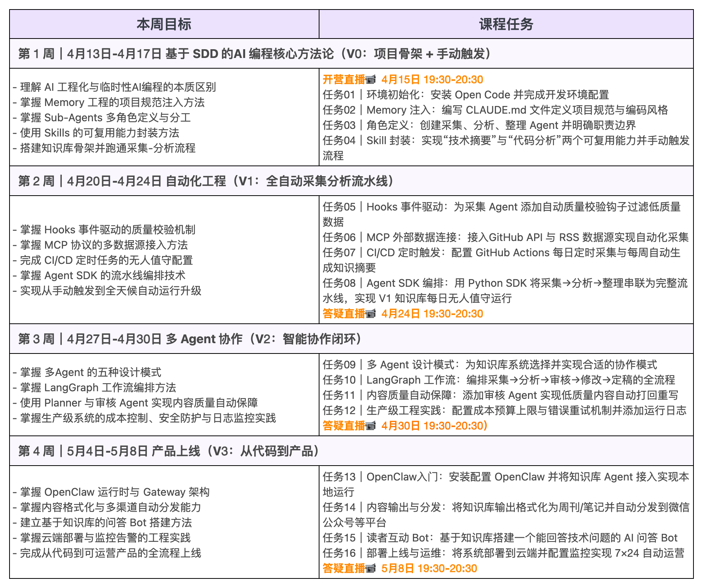Click the 任务16 部署上线与运维 row

click(x=496, y=553)
